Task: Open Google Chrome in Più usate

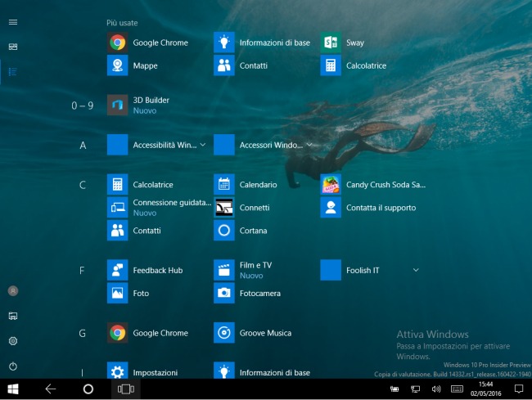Action: 148,43
